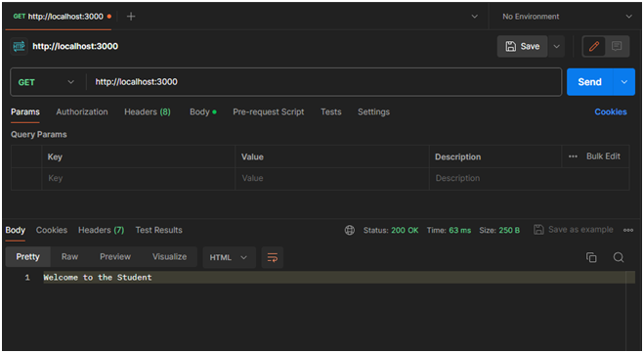Screen dimensions: 644x353
Task: Switch to Preview response view
Action: coord(115,257)
